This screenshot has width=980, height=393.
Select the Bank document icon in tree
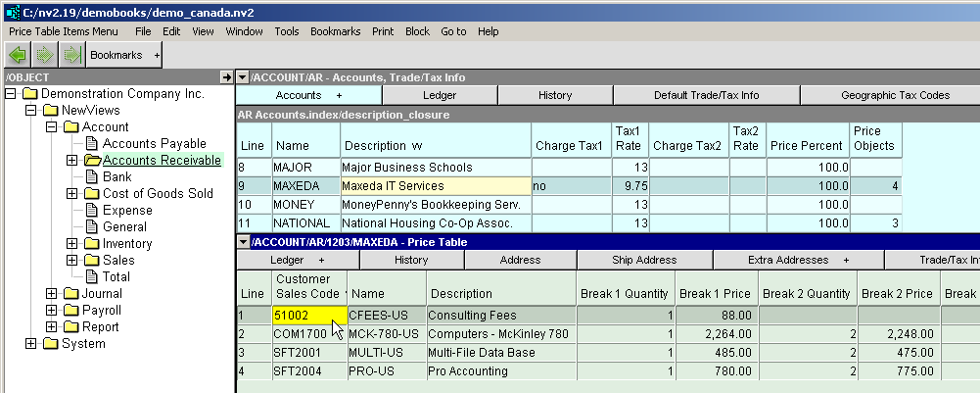coord(92,177)
